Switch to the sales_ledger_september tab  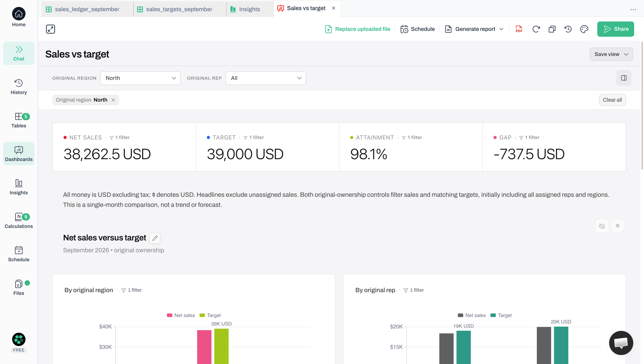coord(87,9)
